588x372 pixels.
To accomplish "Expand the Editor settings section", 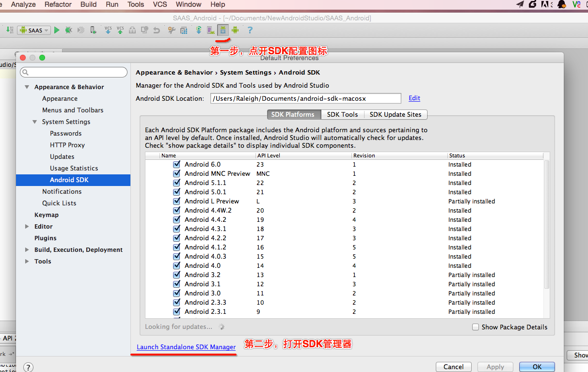I will (27, 227).
